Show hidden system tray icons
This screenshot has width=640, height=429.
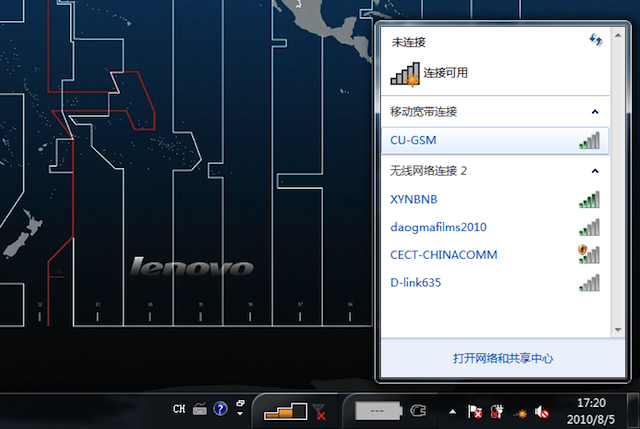pyautogui.click(x=453, y=411)
